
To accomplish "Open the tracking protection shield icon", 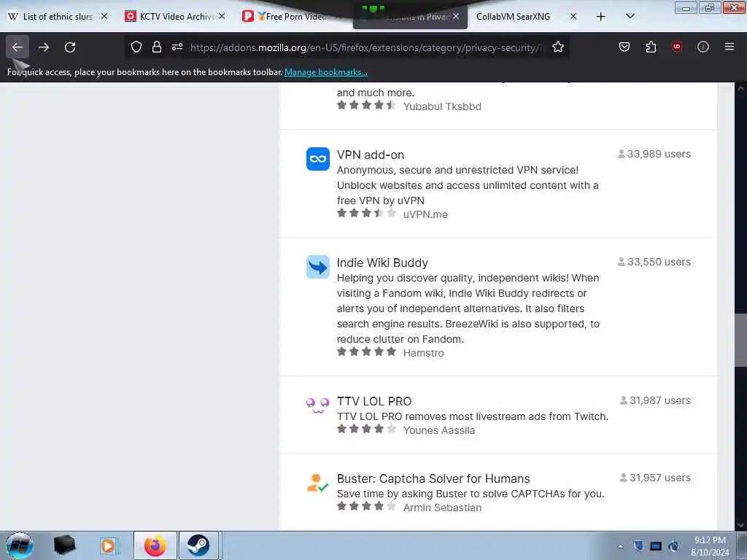I will coord(136,47).
